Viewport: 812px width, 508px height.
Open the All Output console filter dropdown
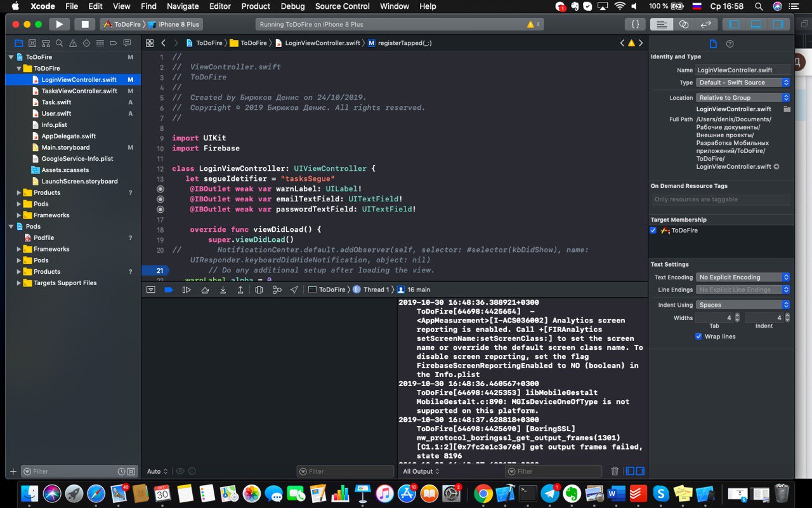coord(420,471)
